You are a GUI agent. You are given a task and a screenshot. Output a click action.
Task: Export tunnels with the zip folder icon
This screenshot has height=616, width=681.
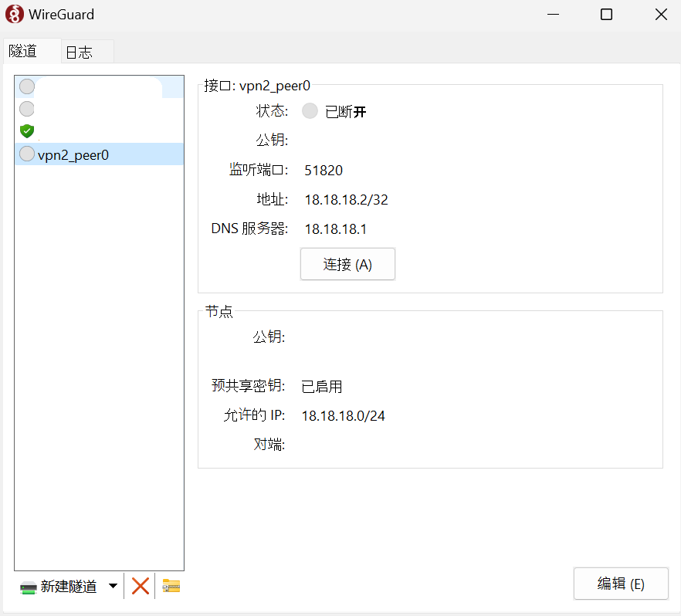coord(171,586)
